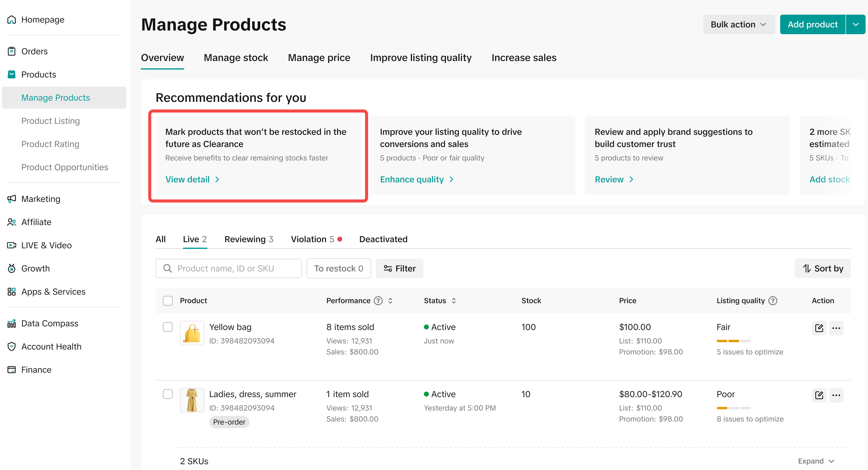Open the Bulk action dropdown
Screen dimensions: 868x470
[x=738, y=24]
